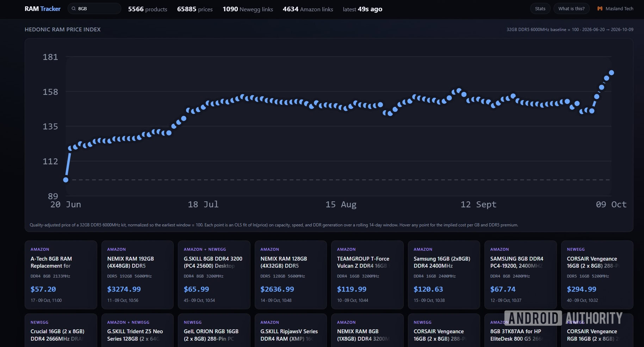The image size is (644, 347).
Task: Click the first data point on 20 Jun
Action: (x=66, y=180)
